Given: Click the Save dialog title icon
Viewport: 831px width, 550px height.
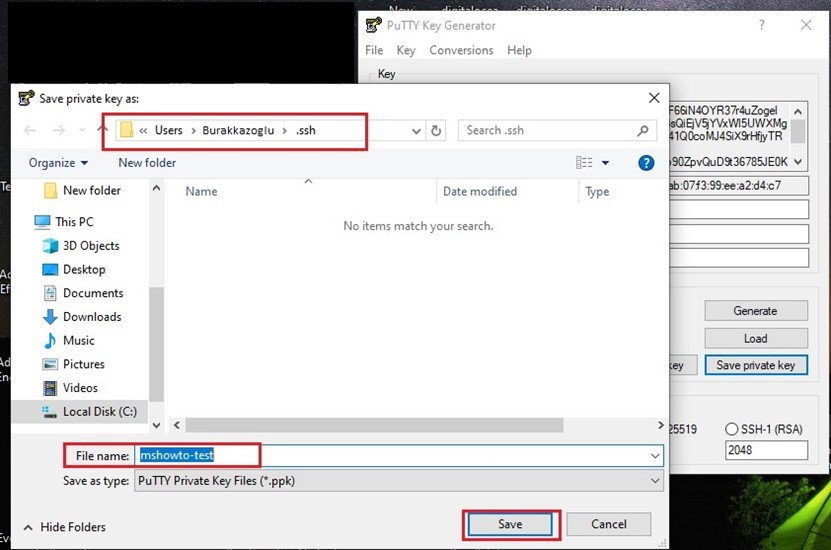Looking at the screenshot, I should point(26,98).
